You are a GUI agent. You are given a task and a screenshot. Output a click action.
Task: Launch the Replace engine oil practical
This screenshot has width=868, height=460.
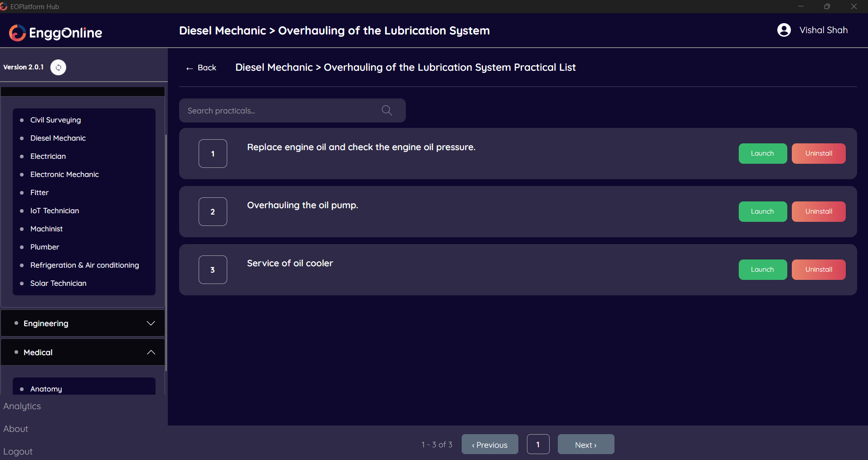click(x=762, y=153)
